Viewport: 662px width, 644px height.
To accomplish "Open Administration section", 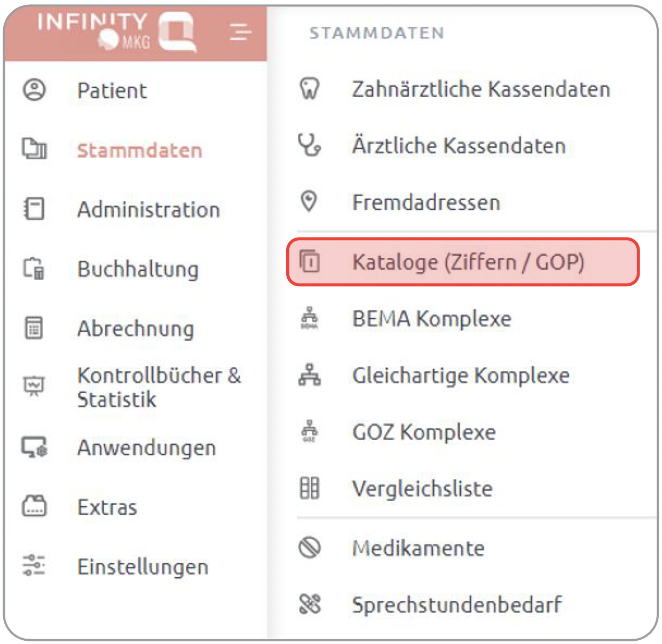I will pos(148,209).
